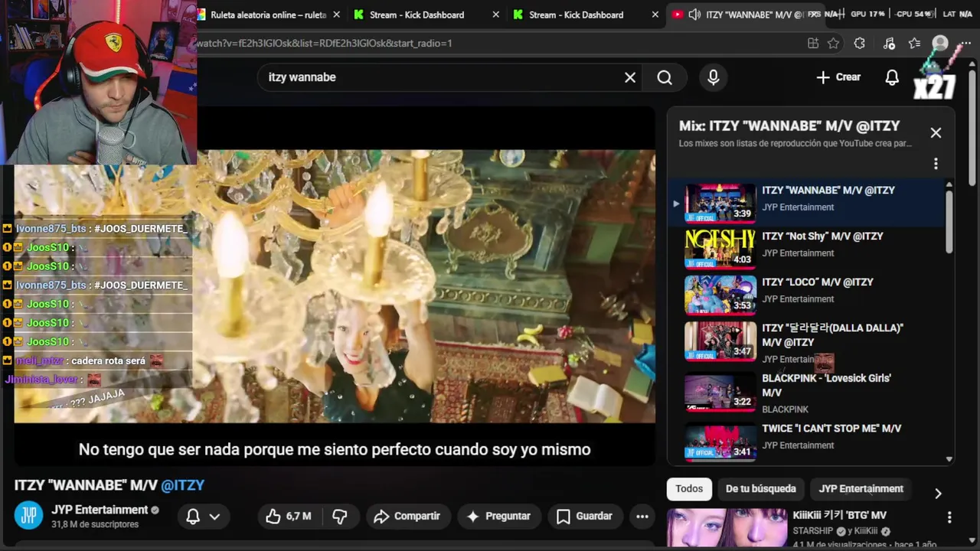Click the playlist panel scrollbar thumb
Viewport: 980px width, 551px height.
pos(949,222)
